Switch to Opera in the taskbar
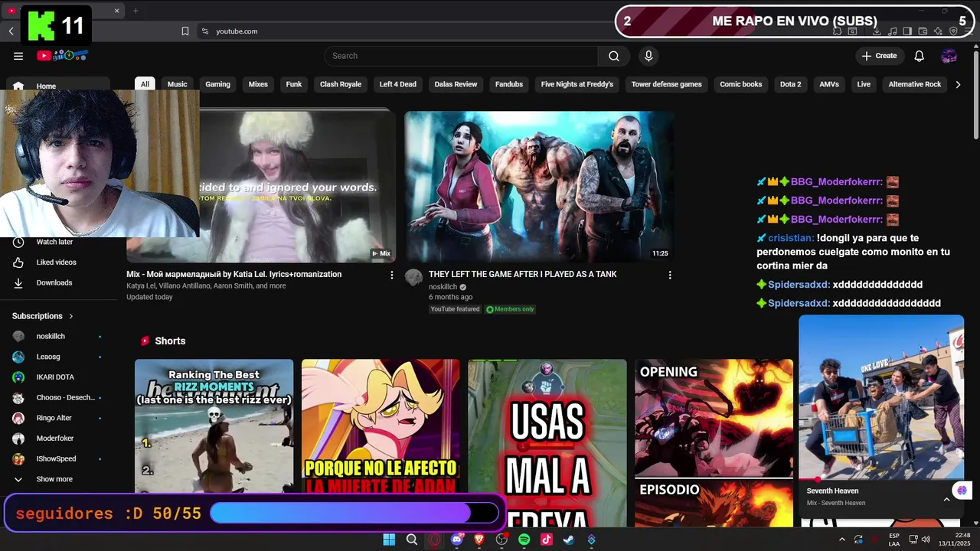This screenshot has width=980, height=551. point(434,540)
